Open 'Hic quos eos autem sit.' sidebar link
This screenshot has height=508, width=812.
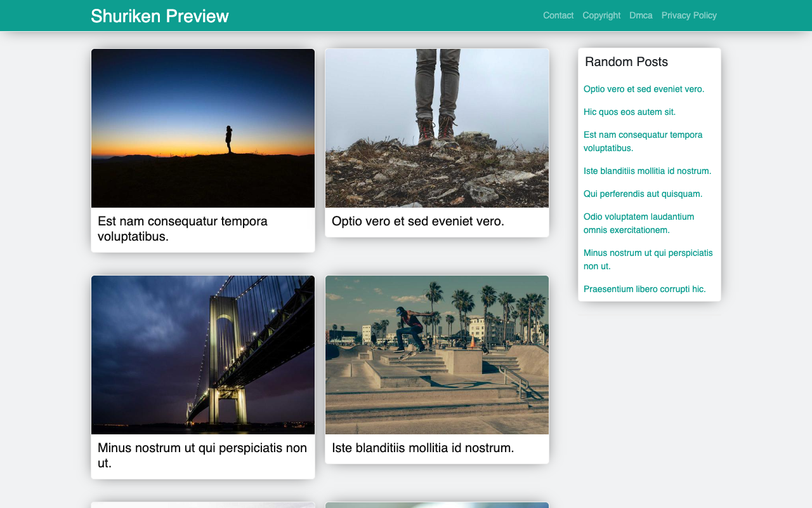(x=629, y=112)
